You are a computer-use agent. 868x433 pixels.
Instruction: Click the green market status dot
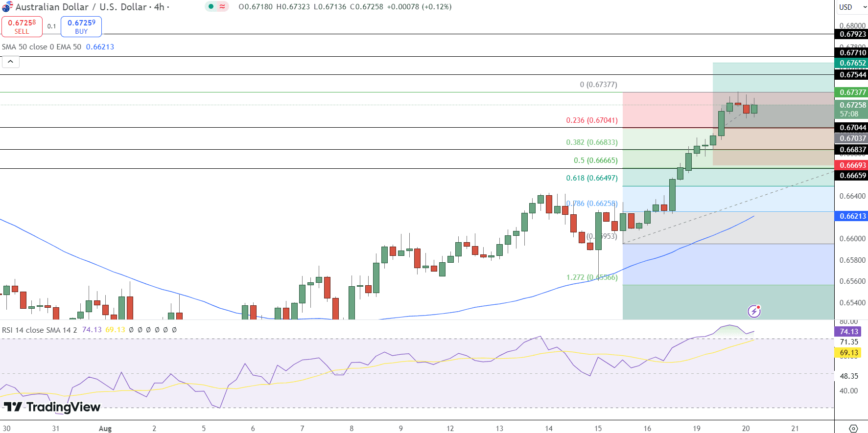pos(211,7)
